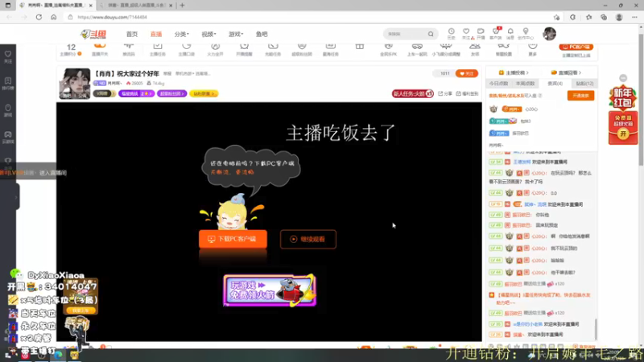Open the browser extensions icon
Viewport: 644px width, 362px height.
573,17
